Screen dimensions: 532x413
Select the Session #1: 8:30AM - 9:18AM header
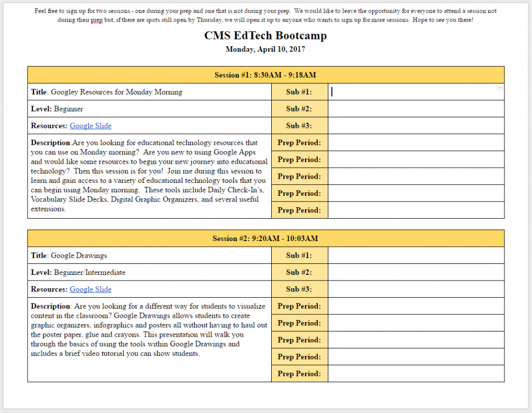pos(265,75)
